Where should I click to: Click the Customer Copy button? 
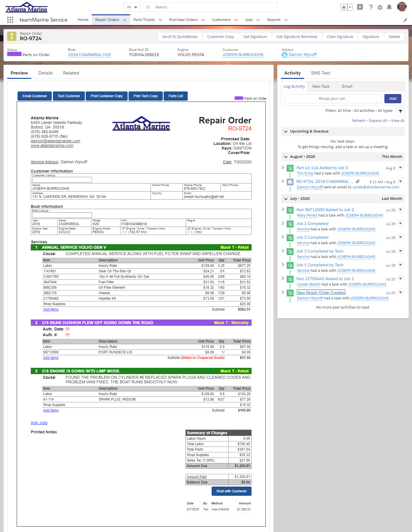(x=221, y=37)
